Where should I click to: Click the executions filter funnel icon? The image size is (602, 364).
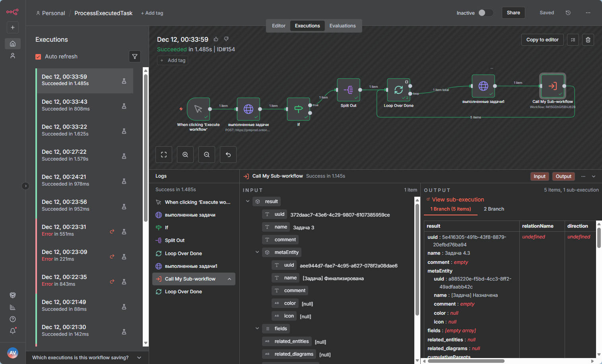[x=135, y=56]
